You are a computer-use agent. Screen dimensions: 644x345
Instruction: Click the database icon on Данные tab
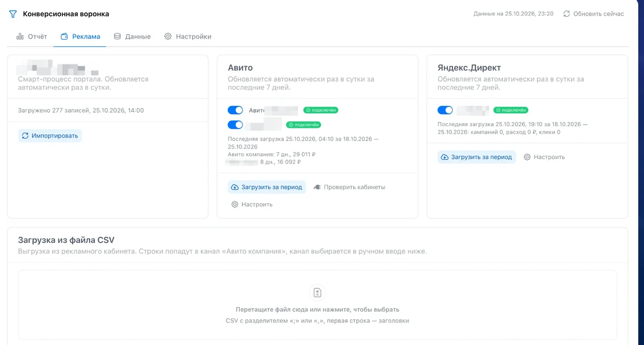[x=117, y=37]
